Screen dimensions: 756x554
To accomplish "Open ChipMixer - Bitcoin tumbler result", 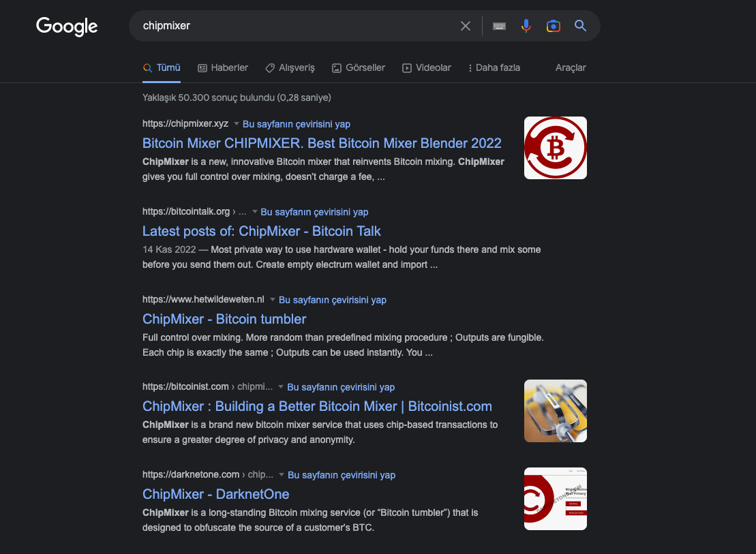I will tap(224, 319).
